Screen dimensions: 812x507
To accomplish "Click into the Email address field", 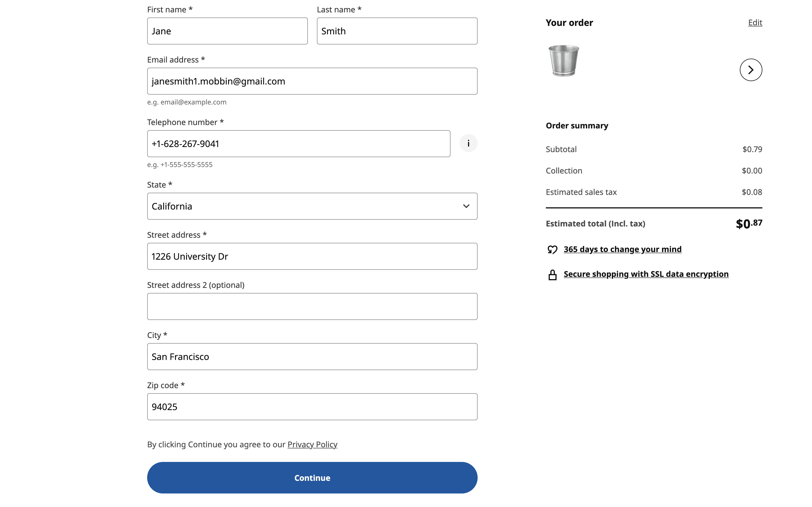I will click(312, 81).
